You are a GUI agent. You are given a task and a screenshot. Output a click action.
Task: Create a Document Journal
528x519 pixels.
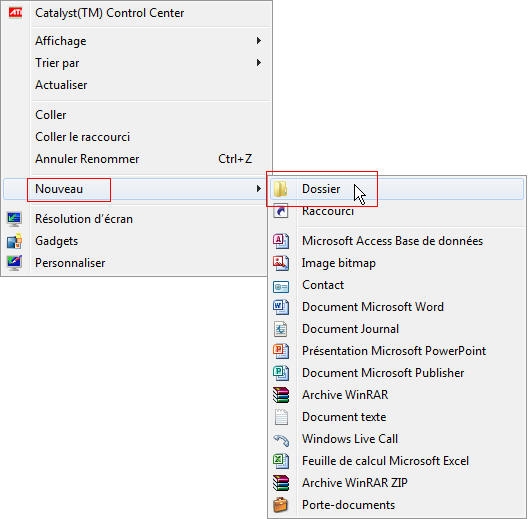point(397,329)
